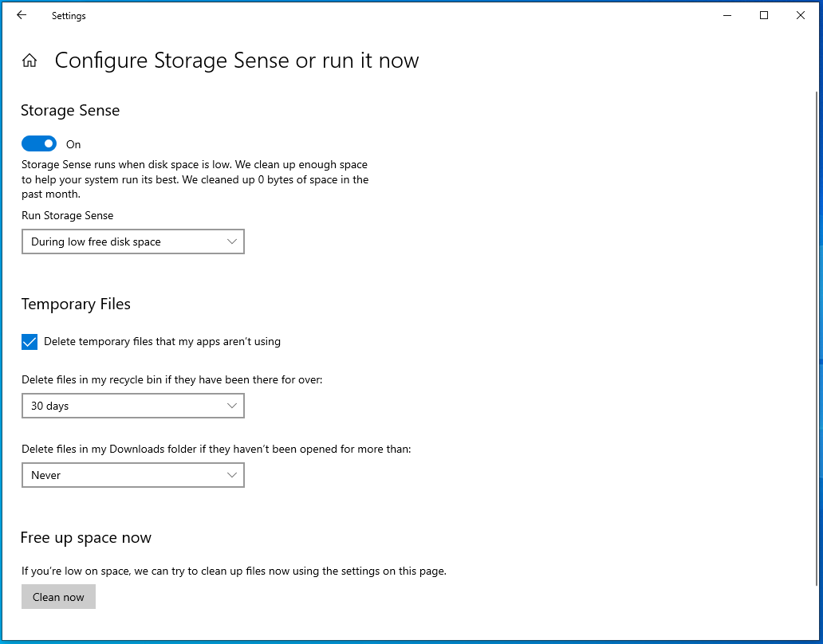823x644 pixels.
Task: Click the 'Storage Sense' section heading
Action: [x=70, y=110]
